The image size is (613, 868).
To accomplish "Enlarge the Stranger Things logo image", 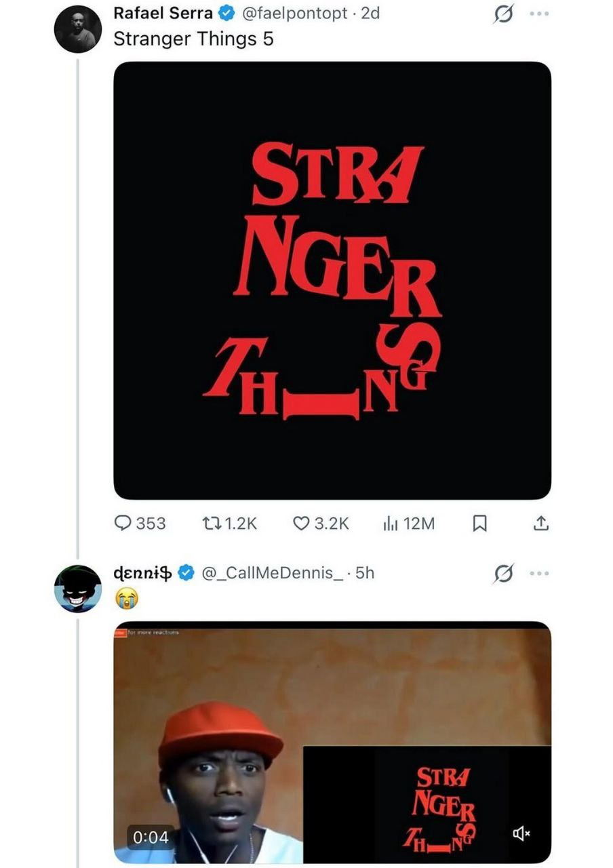I will (x=332, y=280).
